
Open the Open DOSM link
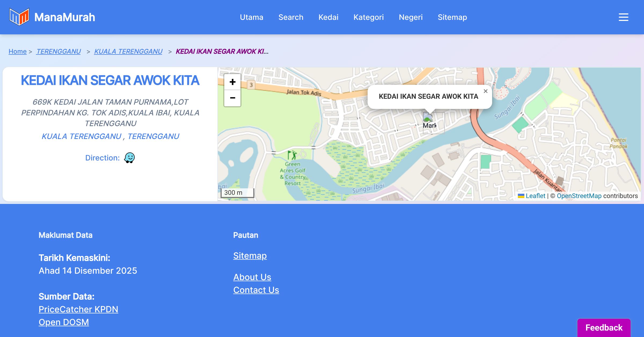(x=64, y=322)
